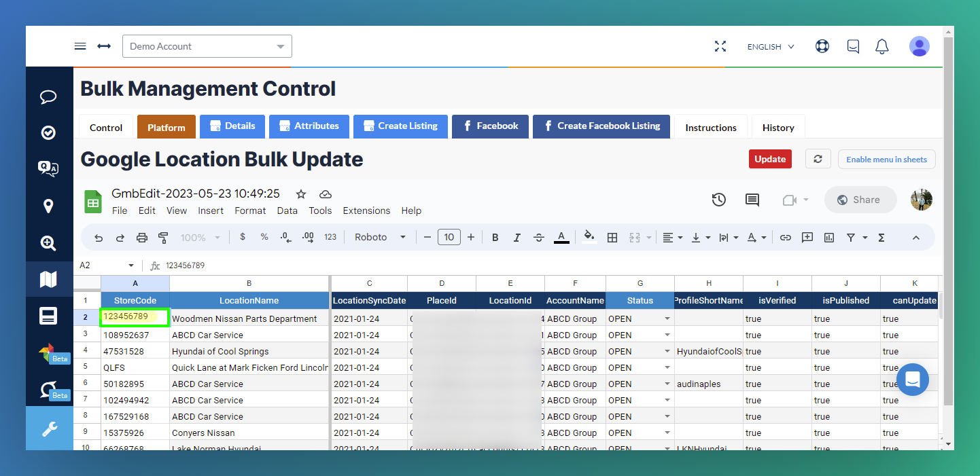The image size is (980, 476).
Task: Toggle italic formatting
Action: tap(517, 238)
